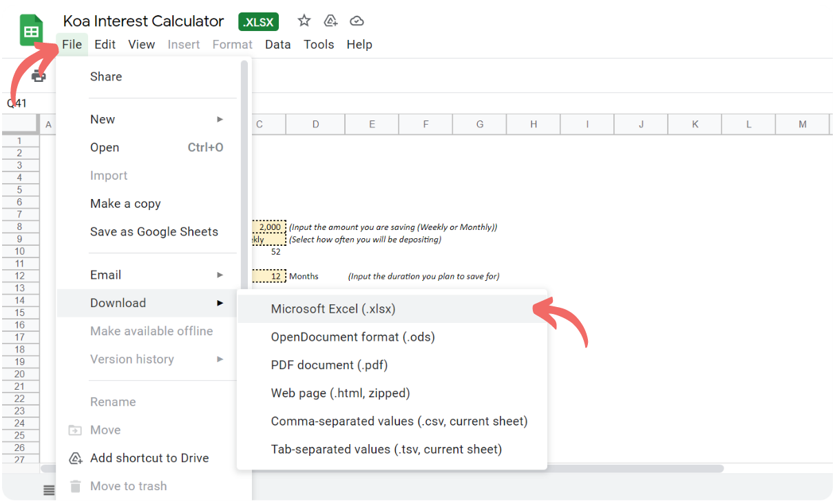Download as Tab-separated values (.tsv)
This screenshot has width=833, height=504.
(392, 450)
